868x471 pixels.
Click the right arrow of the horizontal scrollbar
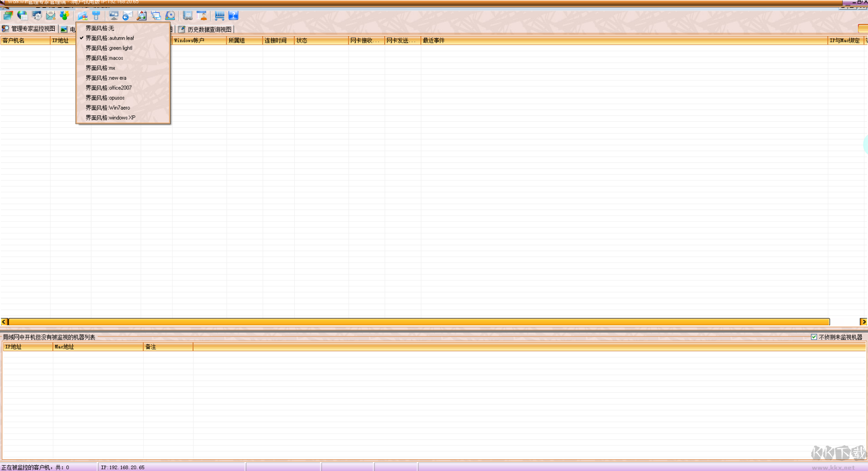pyautogui.click(x=864, y=322)
